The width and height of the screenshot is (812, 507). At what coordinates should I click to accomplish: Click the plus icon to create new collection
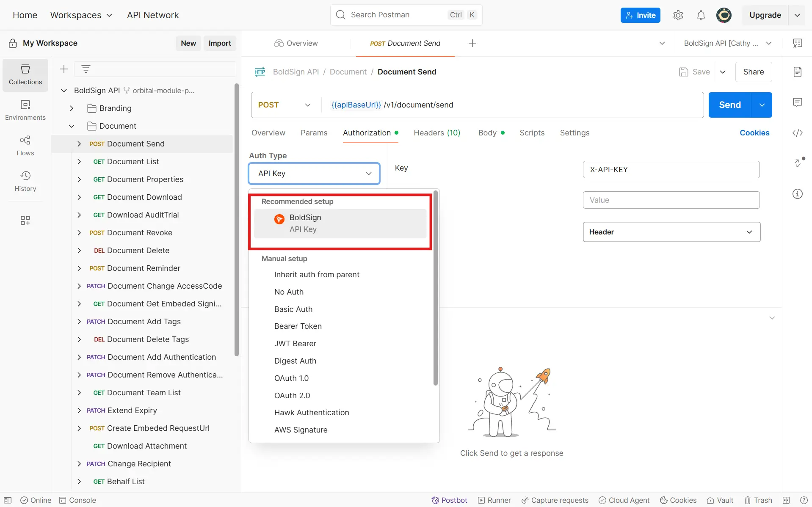point(64,69)
